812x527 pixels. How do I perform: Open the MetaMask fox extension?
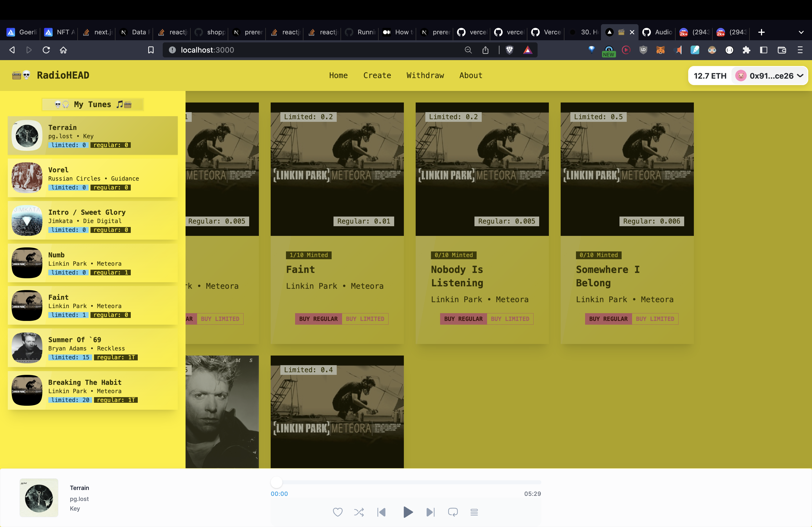click(x=661, y=50)
